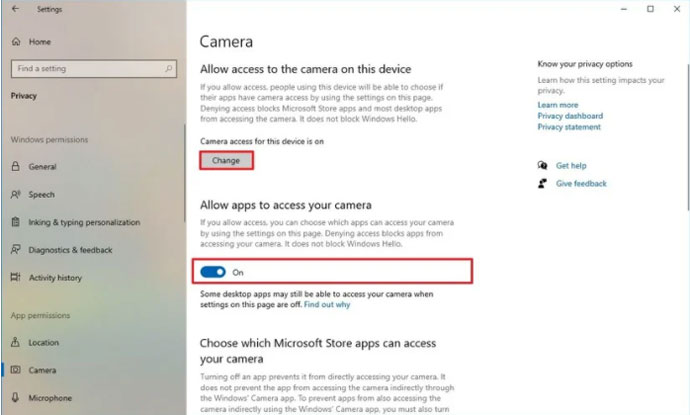This screenshot has width=690, height=415.
Task: Click the General lock icon
Action: point(17,167)
